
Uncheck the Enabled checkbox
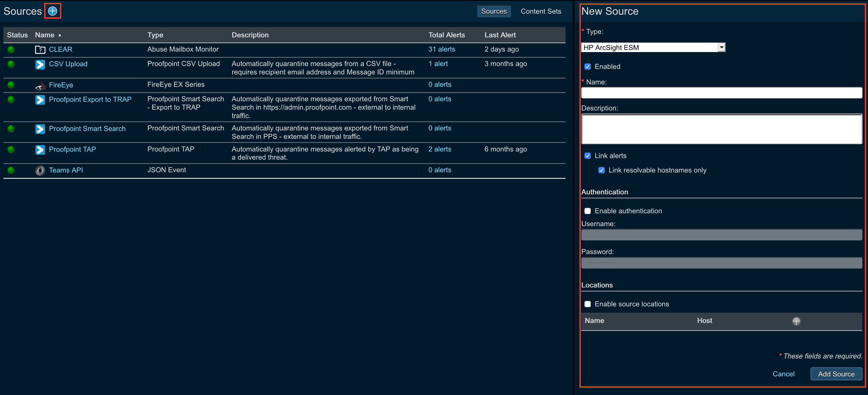point(587,66)
